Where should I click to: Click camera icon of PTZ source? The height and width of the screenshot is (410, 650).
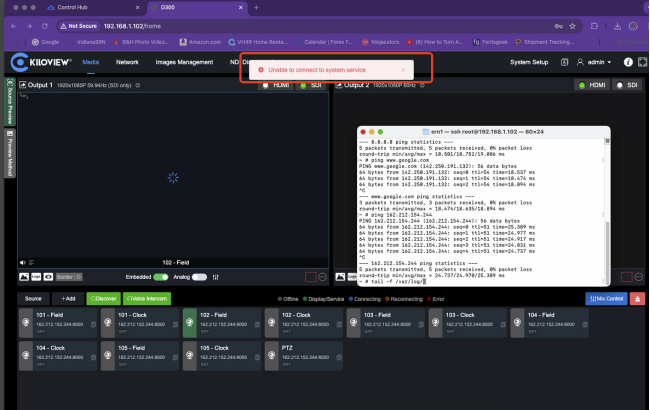click(272, 355)
